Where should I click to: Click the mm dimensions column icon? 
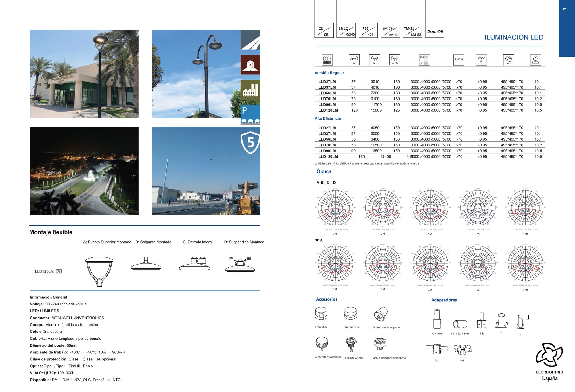click(x=509, y=60)
